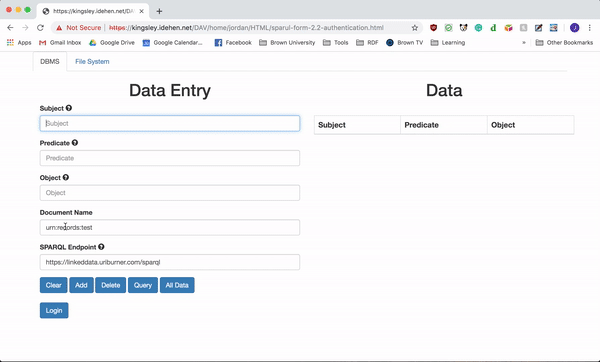The image size is (600, 362).
Task: Select the DBMS tab
Action: 50,61
